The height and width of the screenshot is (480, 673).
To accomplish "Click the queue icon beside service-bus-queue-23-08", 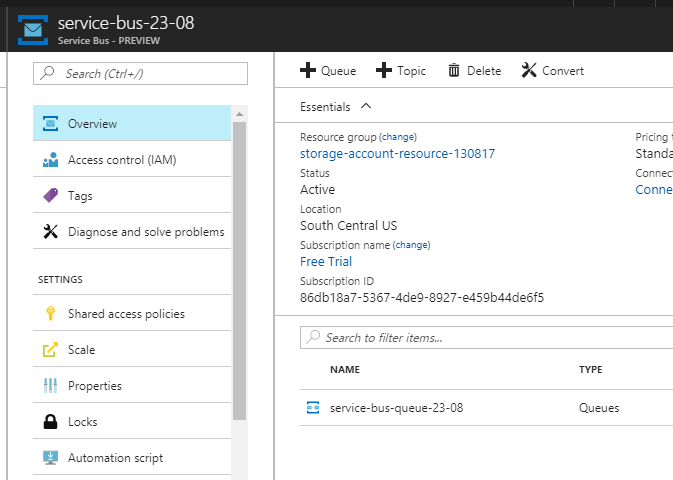I will (313, 408).
